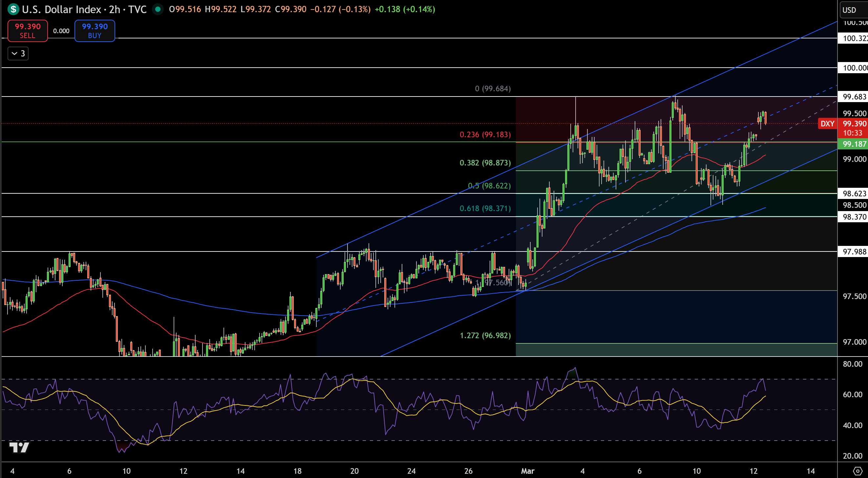Select the 1.272 (96.982) Fibonacci level label
This screenshot has height=478, width=868.
[x=485, y=336]
